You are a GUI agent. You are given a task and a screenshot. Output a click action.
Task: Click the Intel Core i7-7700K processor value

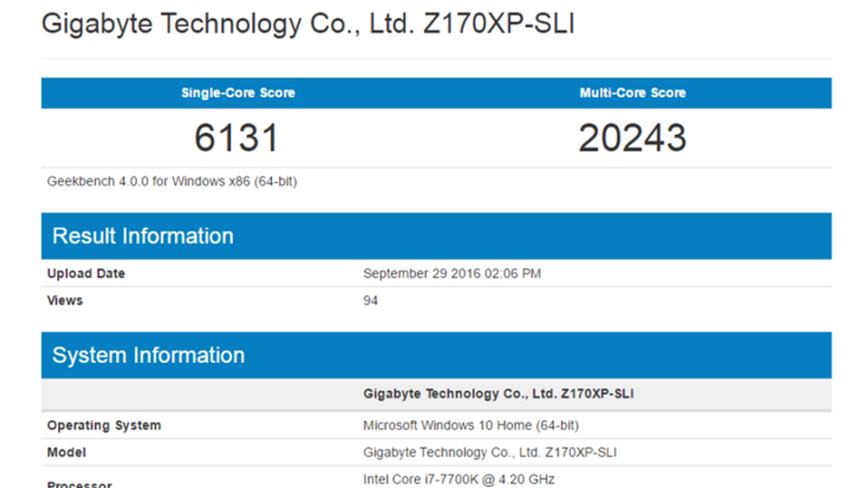pyautogui.click(x=458, y=479)
